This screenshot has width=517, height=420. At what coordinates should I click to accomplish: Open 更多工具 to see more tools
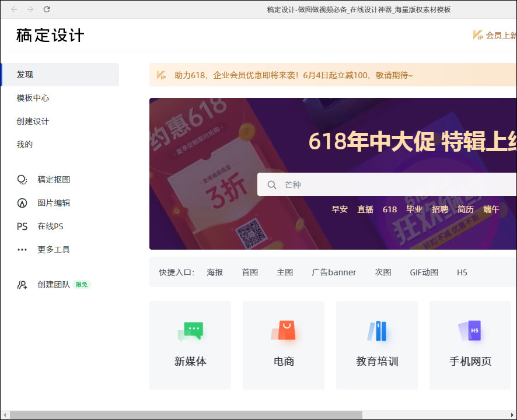point(22,250)
